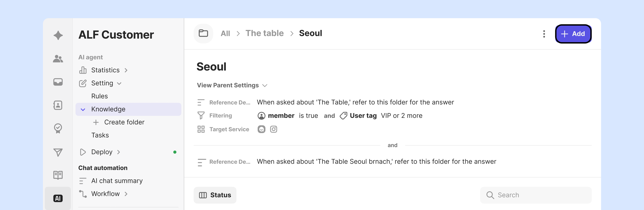Viewport: 644px width, 210px height.
Task: Open the contacts book icon
Action: [58, 105]
